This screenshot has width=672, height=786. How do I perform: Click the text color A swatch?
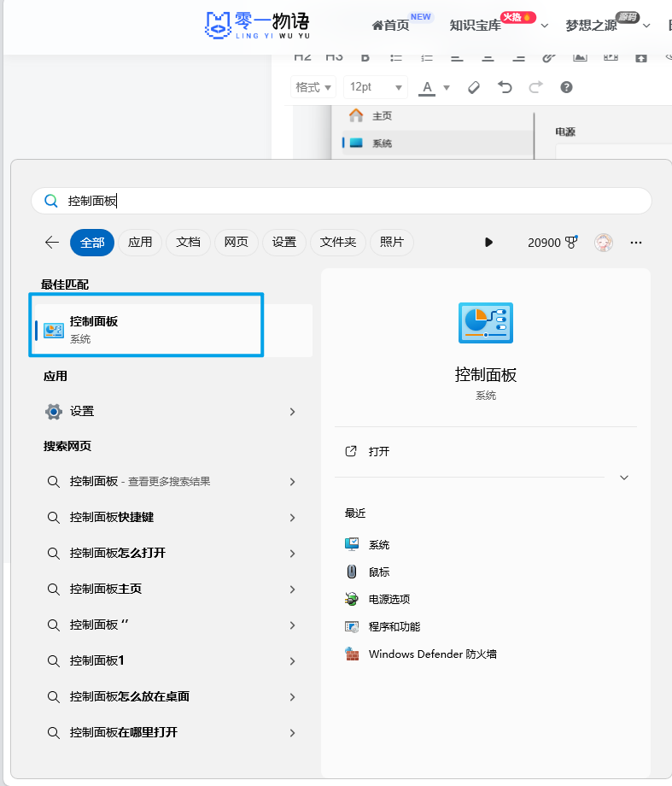426,87
